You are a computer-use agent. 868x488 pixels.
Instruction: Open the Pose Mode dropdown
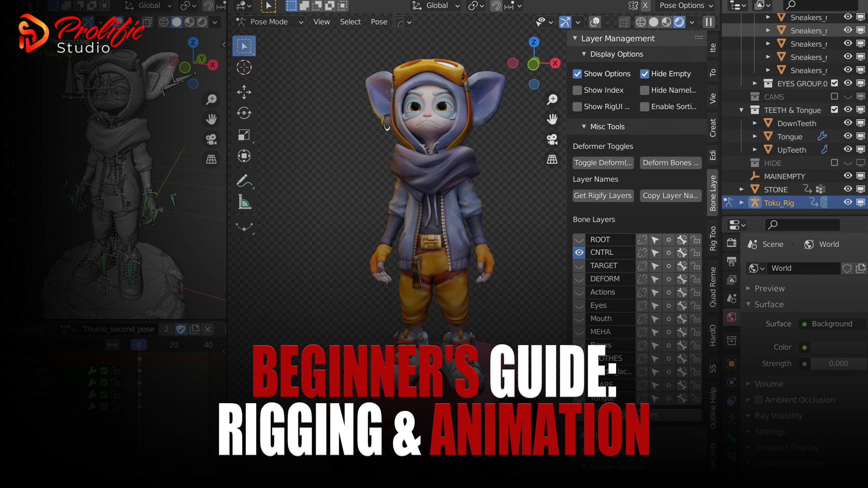click(x=270, y=22)
